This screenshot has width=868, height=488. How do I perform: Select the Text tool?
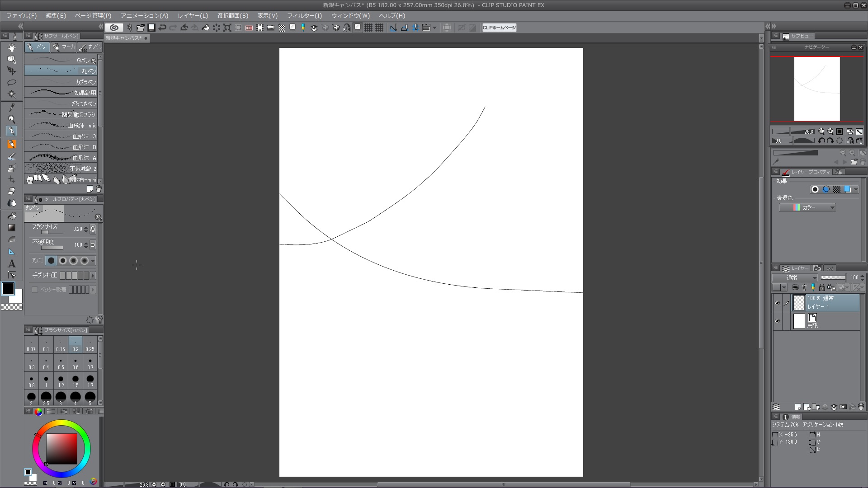(12, 263)
